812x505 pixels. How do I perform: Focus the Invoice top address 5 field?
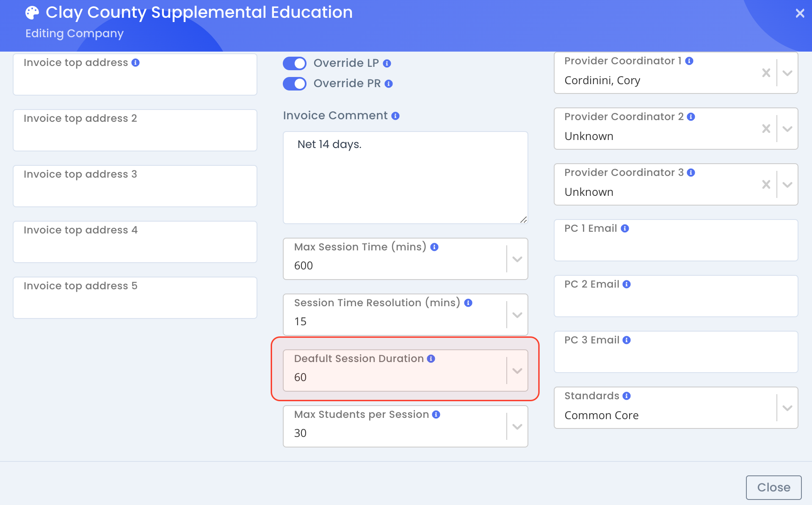pos(135,298)
